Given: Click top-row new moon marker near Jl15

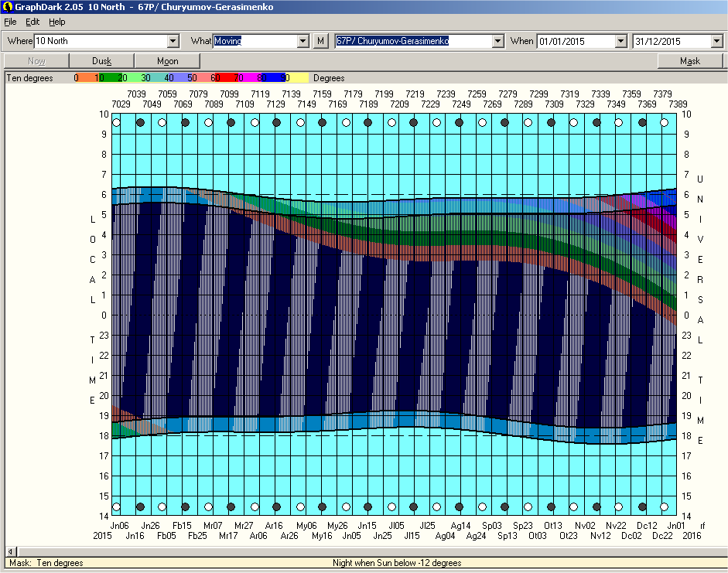Looking at the screenshot, I should (x=414, y=122).
